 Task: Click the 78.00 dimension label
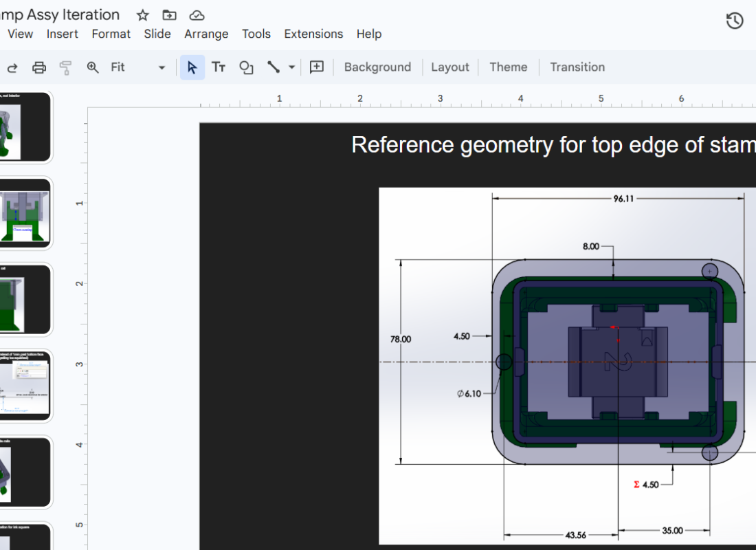pos(401,340)
